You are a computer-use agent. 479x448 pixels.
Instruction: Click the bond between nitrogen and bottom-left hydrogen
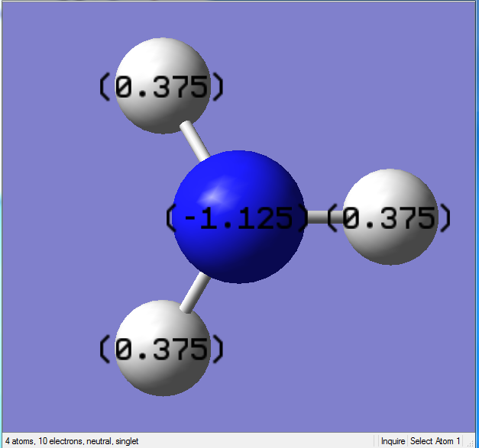coord(195,292)
